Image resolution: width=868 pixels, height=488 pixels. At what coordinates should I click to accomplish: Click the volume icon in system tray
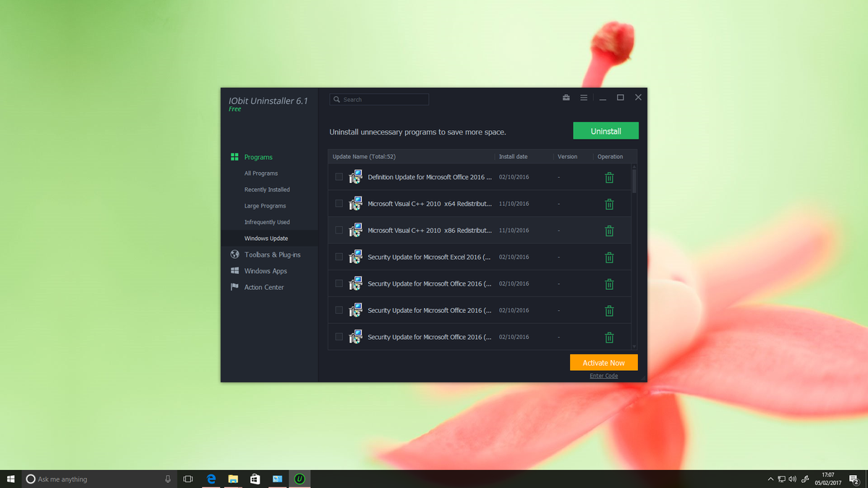(x=793, y=479)
